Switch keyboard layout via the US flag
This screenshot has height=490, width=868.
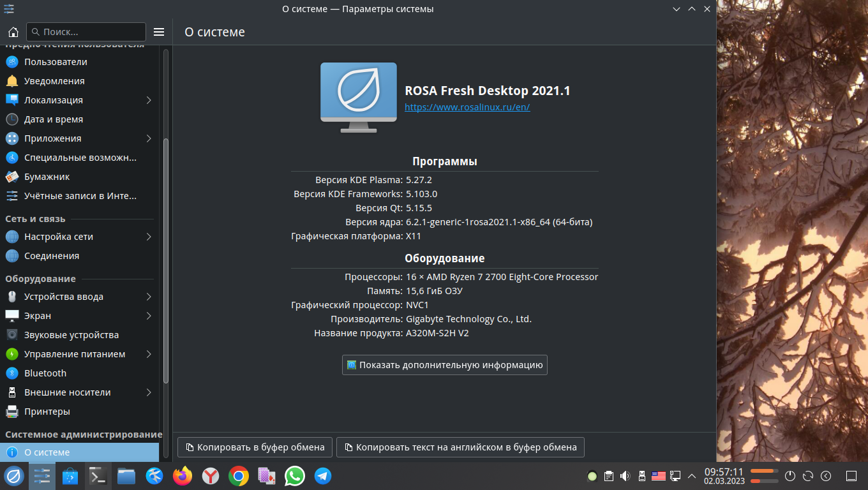coord(659,476)
